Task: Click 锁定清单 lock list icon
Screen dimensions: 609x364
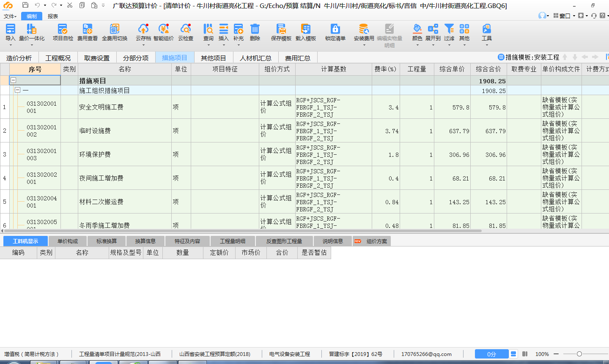Action: [x=335, y=29]
